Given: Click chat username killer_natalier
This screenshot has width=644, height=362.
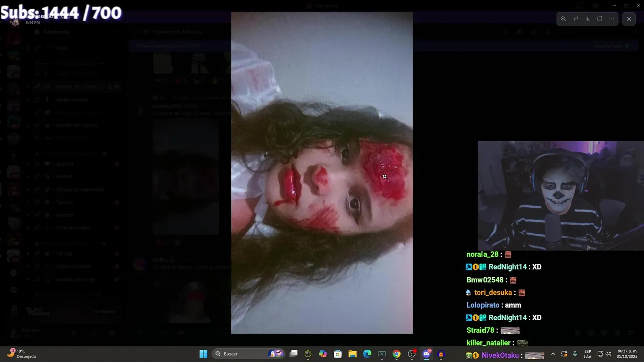Looking at the screenshot, I should click(x=489, y=343).
